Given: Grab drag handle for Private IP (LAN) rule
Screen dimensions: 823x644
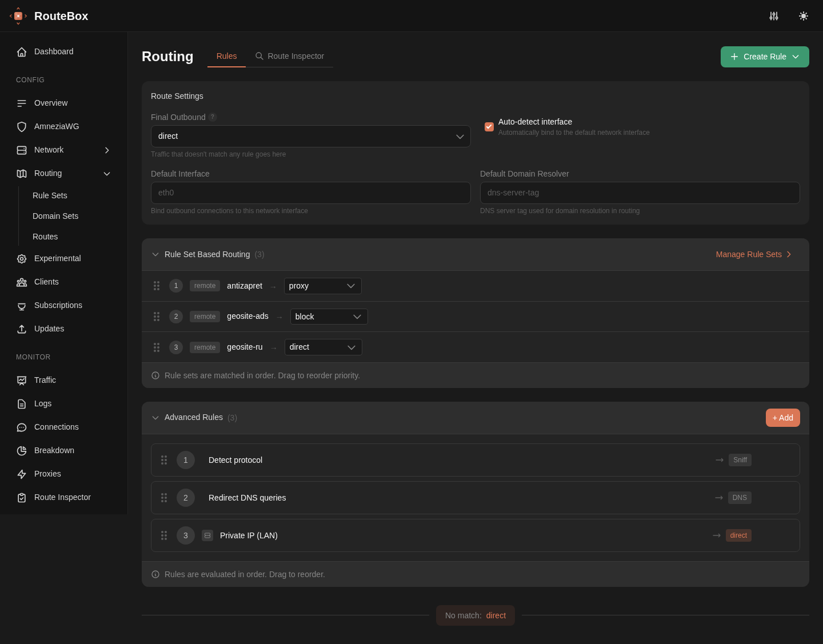Looking at the screenshot, I should coord(164,535).
